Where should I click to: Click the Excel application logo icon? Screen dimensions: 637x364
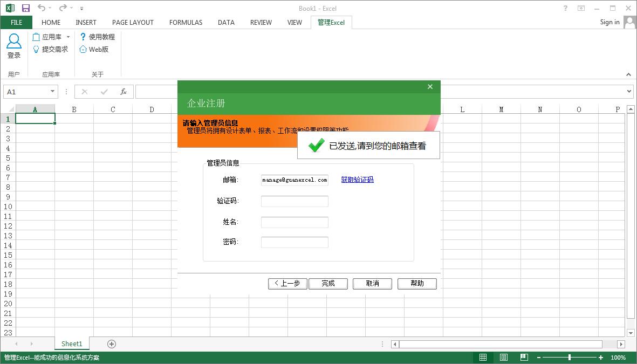(x=10, y=8)
